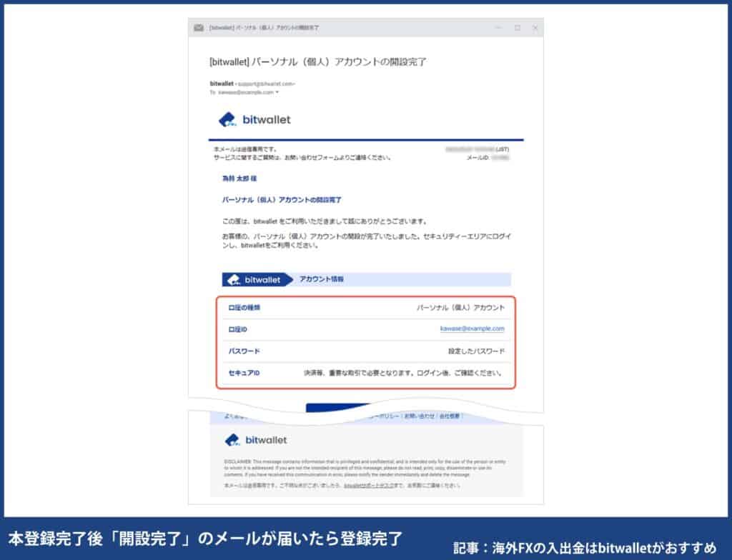The height and width of the screenshot is (560, 732).
Task: Click the (JST) timestamp text
Action: coord(503,149)
